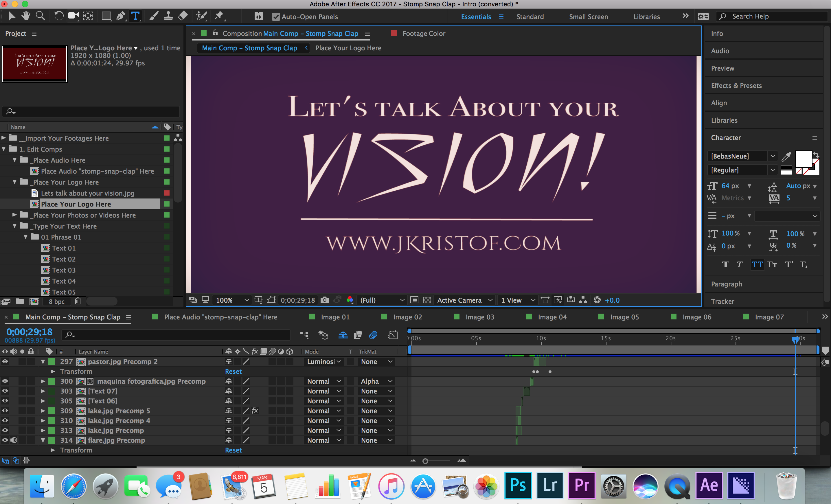The width and height of the screenshot is (831, 504).
Task: Select the Pen tool in toolbar
Action: tap(120, 16)
